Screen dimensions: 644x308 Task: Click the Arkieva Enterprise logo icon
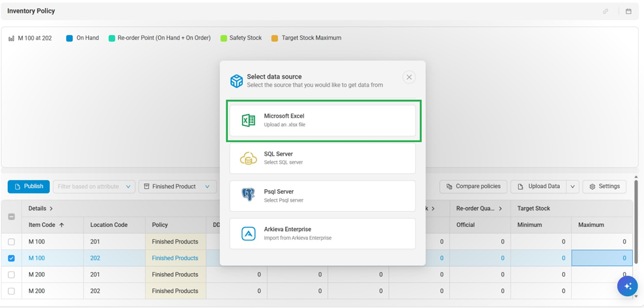tap(249, 234)
